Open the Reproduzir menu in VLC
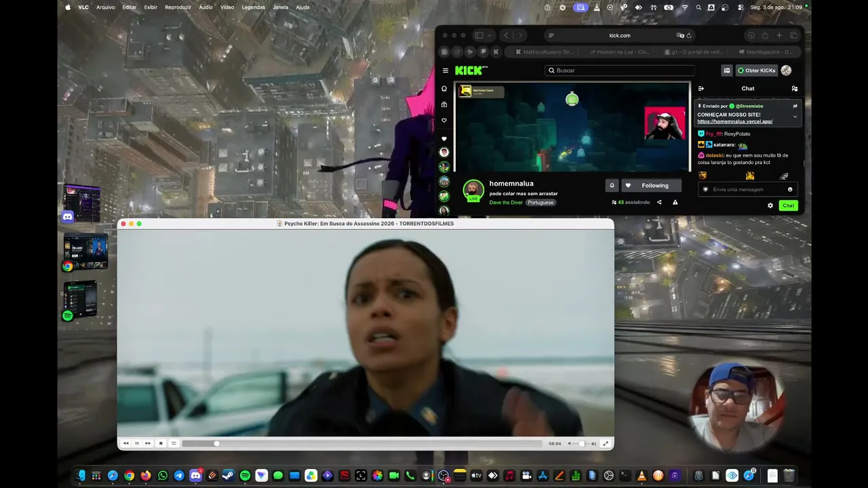 pyautogui.click(x=178, y=7)
